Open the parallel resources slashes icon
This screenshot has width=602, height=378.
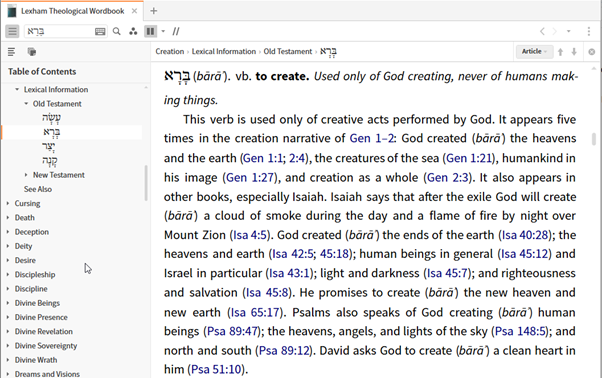(x=176, y=31)
